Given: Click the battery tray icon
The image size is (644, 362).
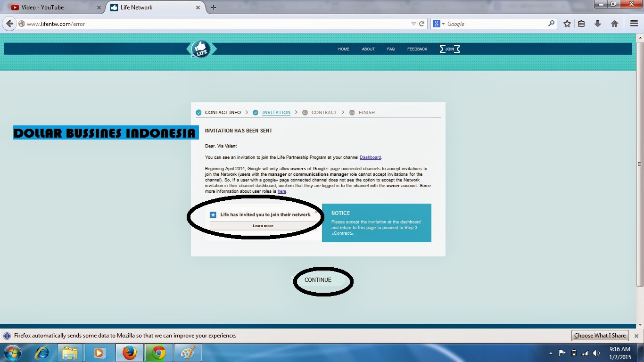Looking at the screenshot, I should click(574, 353).
